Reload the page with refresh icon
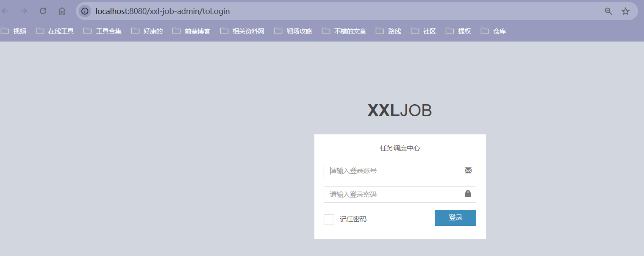This screenshot has height=256, width=644. [43, 11]
